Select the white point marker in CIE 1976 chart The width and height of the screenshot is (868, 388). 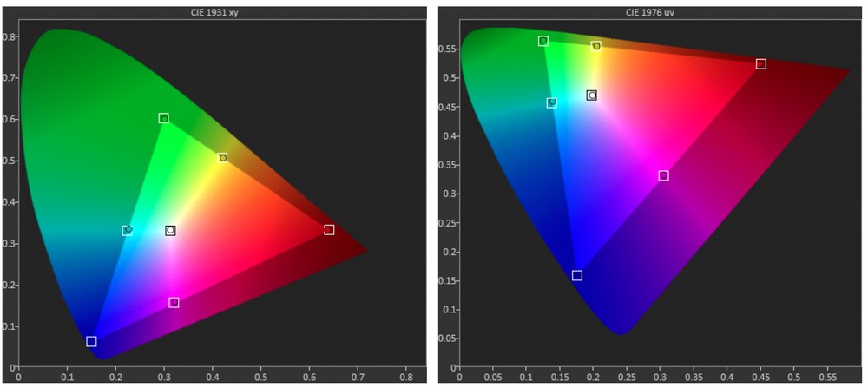pyautogui.click(x=592, y=95)
